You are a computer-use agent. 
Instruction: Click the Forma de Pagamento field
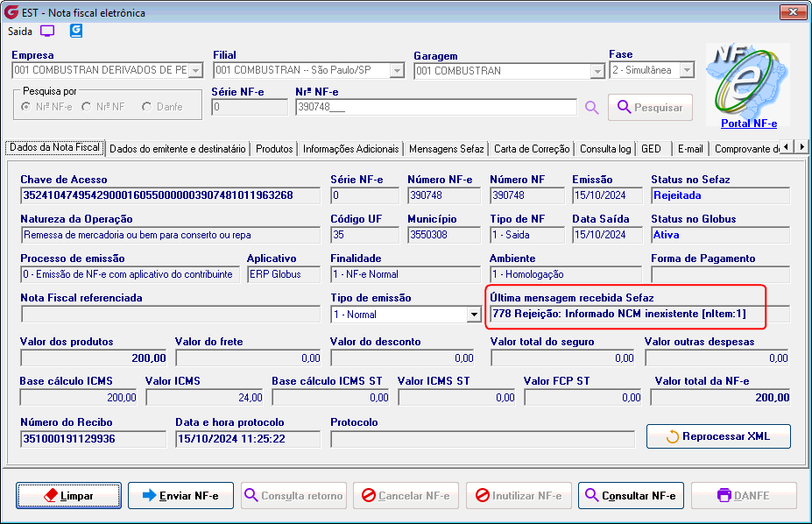tap(720, 274)
